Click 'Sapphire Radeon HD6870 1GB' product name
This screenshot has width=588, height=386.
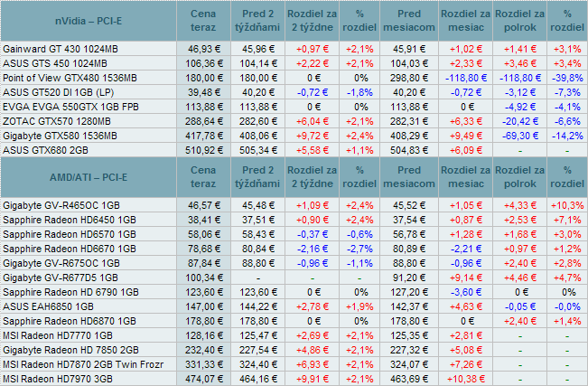click(70, 322)
